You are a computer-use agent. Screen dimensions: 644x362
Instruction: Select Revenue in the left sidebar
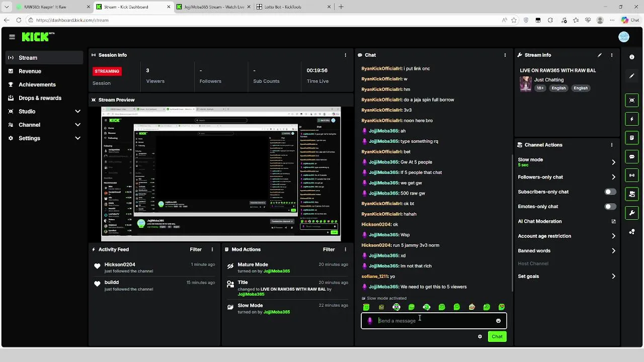tap(44, 71)
